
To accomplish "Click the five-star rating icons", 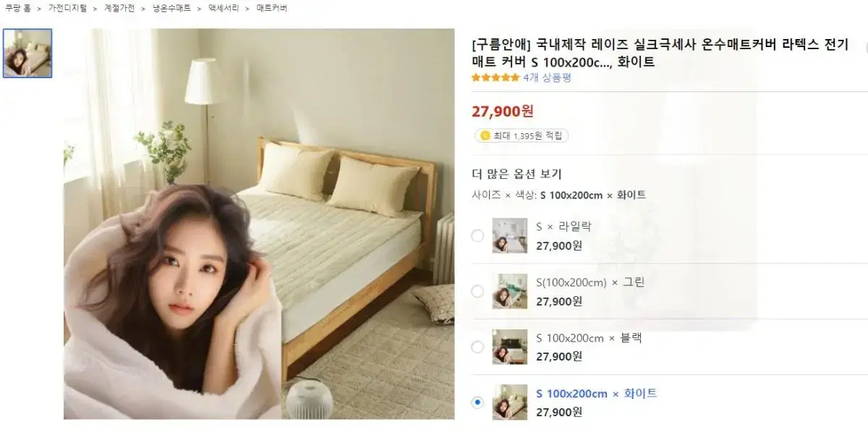I will 495,77.
